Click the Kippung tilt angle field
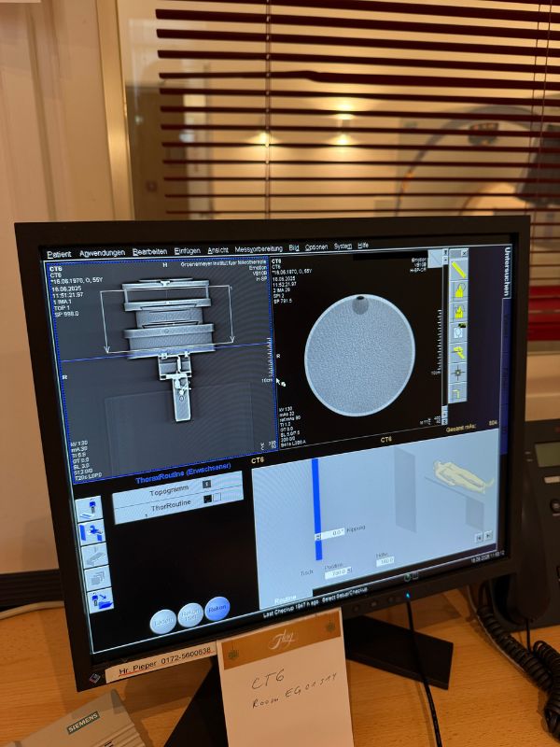The width and height of the screenshot is (560, 747). pyautogui.click(x=333, y=532)
